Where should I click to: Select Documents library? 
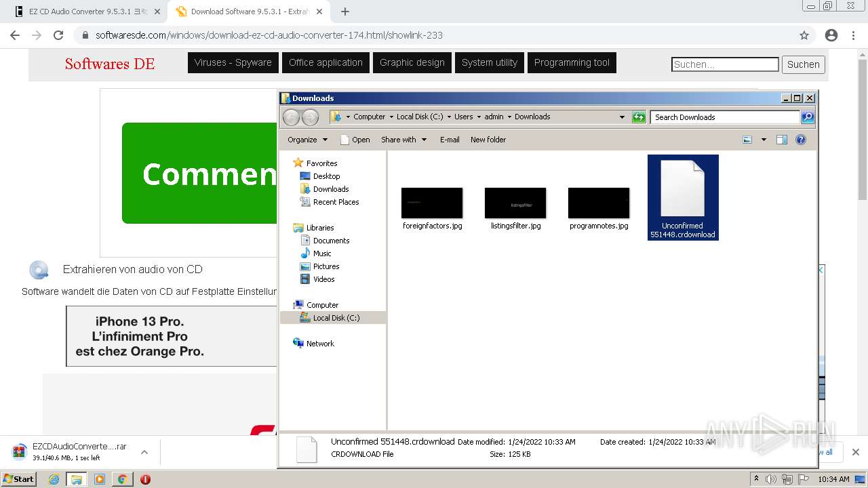tap(331, 241)
